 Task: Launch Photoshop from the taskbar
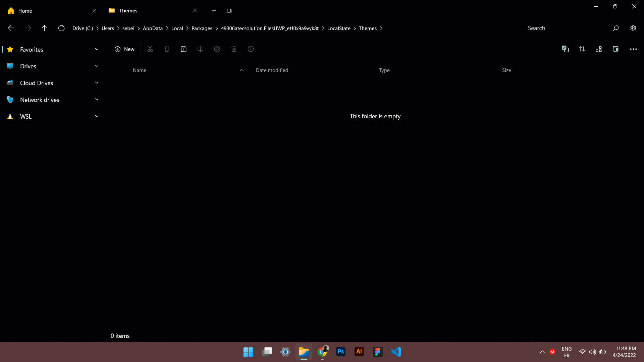[341, 352]
